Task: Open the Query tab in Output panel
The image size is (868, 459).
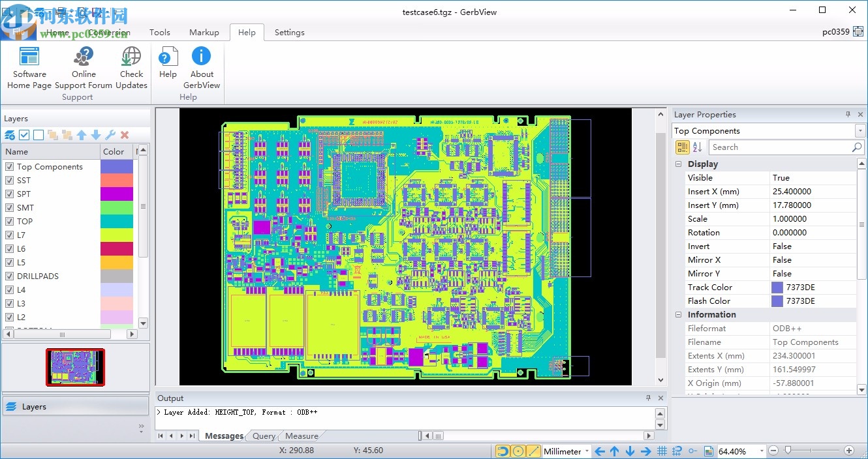Action: point(264,436)
